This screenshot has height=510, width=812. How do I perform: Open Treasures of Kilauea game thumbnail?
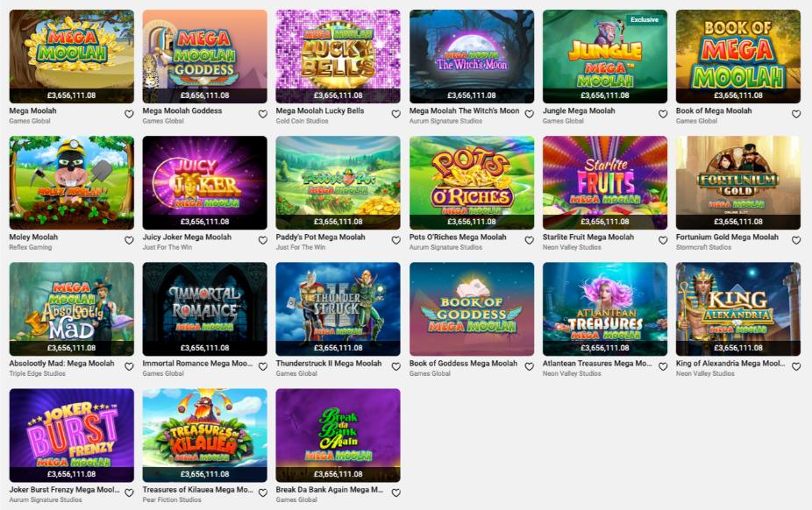click(204, 436)
